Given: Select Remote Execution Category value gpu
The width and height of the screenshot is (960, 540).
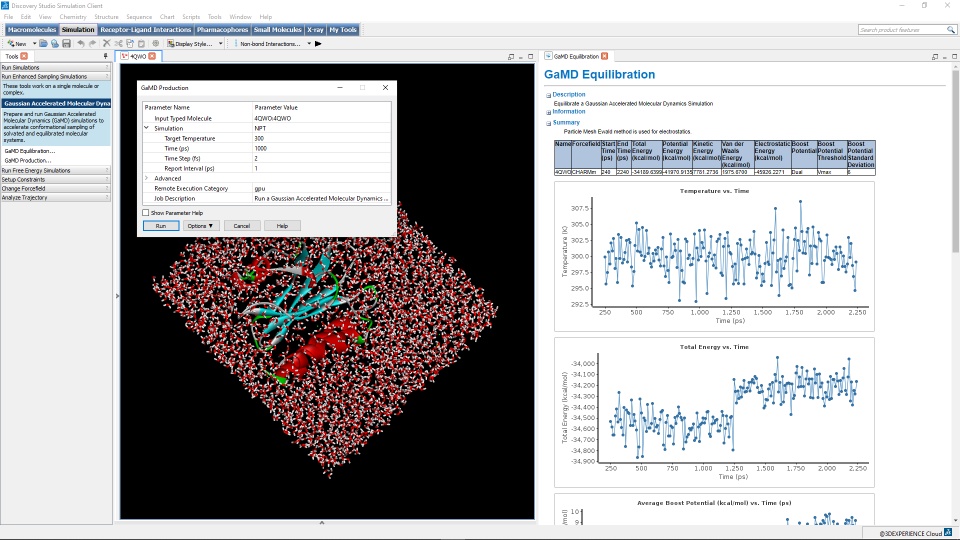Looking at the screenshot, I should coord(321,189).
